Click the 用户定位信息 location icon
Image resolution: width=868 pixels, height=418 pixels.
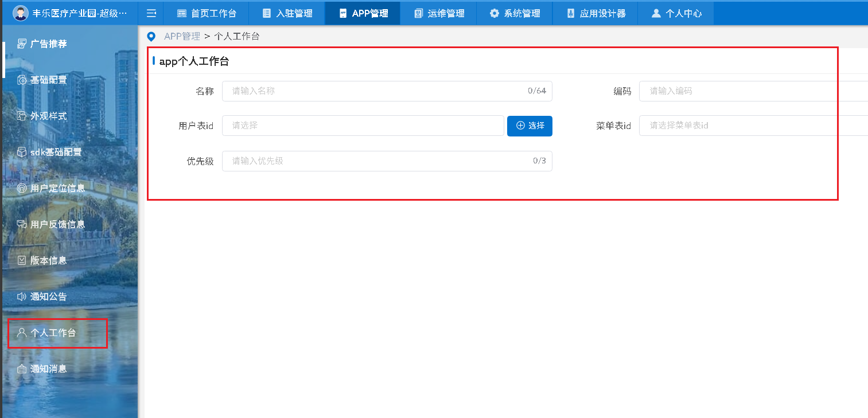22,188
